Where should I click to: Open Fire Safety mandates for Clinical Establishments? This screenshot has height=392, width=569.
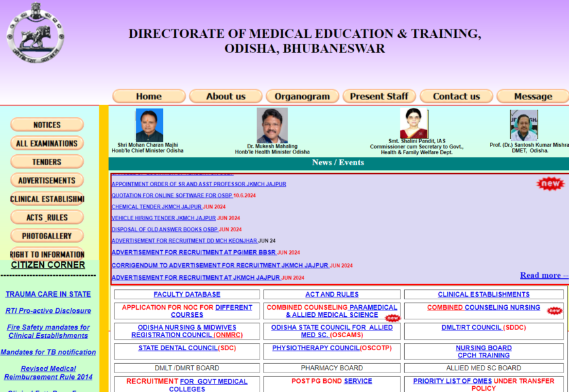(48, 331)
